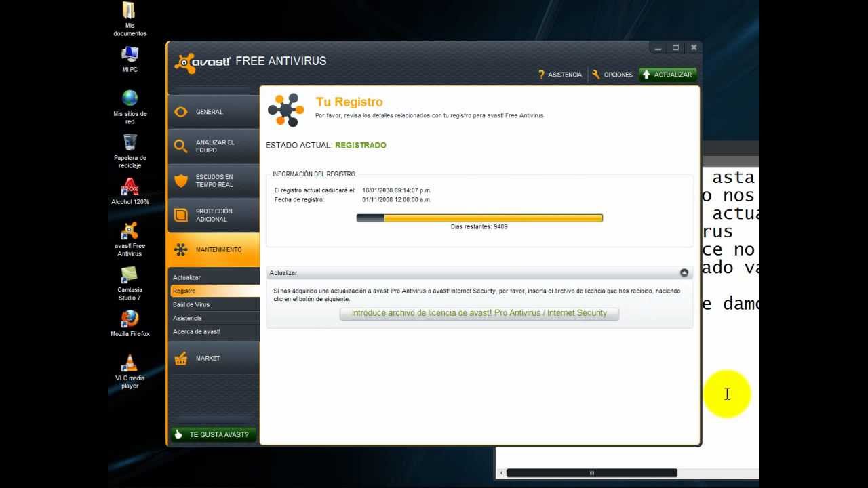Viewport: 868px width, 488px height.
Task: Open VLC media player desktop icon
Action: coord(130,371)
